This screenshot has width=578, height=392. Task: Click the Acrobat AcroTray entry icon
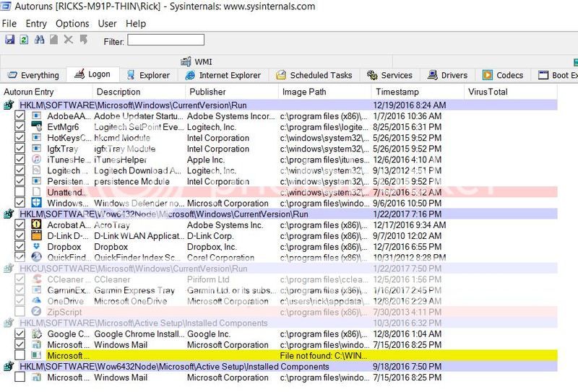(37, 225)
